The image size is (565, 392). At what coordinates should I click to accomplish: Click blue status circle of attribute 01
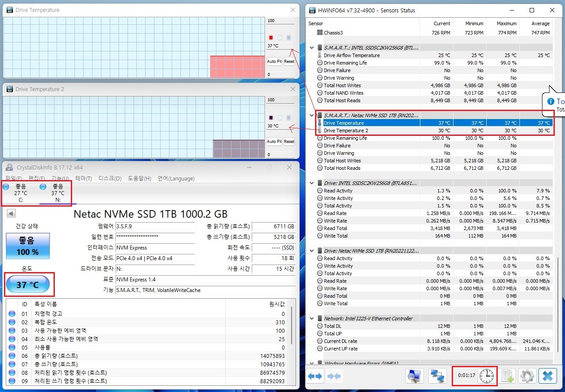coord(12,314)
